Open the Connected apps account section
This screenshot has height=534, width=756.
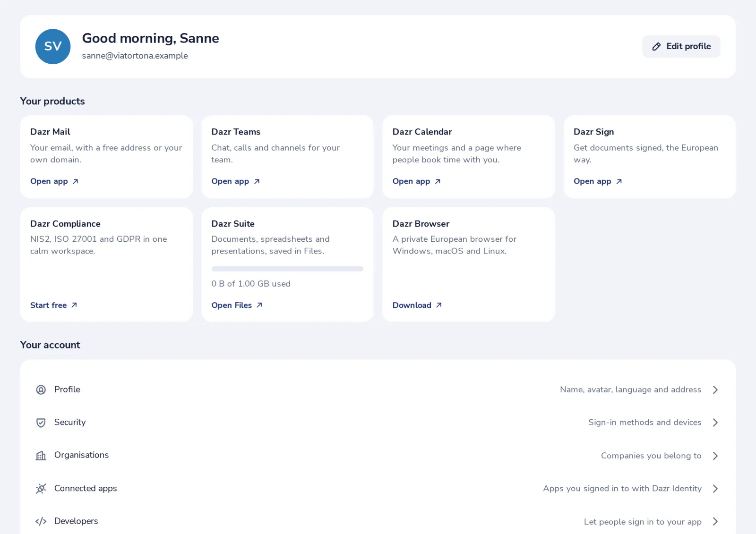click(x=378, y=489)
